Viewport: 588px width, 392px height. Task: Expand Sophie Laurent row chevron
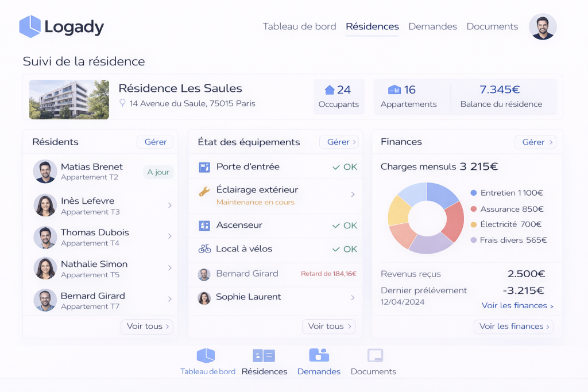point(353,297)
